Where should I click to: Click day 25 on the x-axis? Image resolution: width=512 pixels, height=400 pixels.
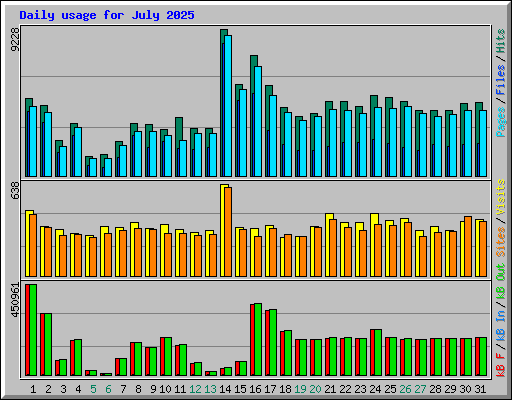pos(390,389)
